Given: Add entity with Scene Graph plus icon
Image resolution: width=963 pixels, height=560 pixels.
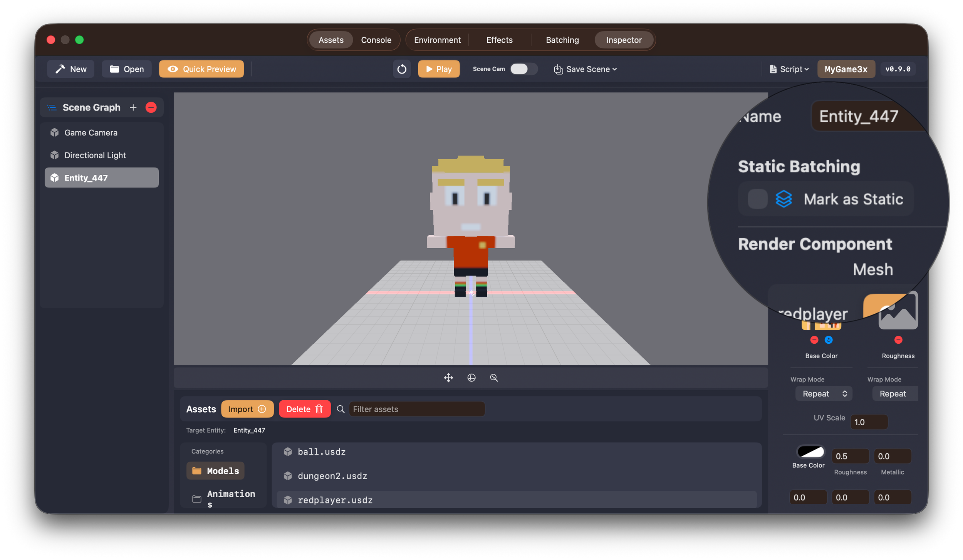Looking at the screenshot, I should 133,107.
